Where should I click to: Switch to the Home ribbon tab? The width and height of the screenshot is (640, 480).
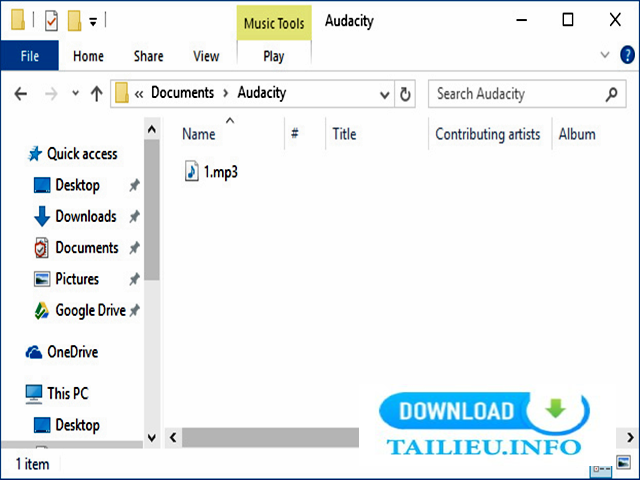coord(88,56)
